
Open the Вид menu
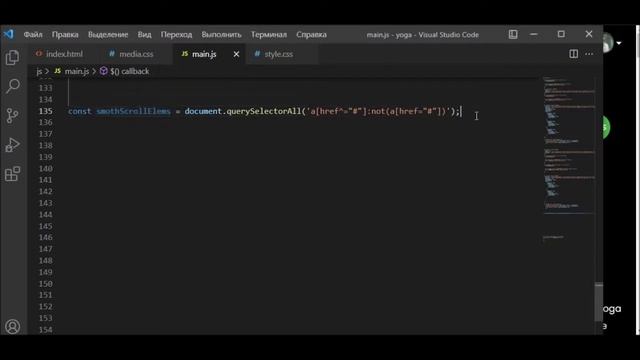[144, 35]
